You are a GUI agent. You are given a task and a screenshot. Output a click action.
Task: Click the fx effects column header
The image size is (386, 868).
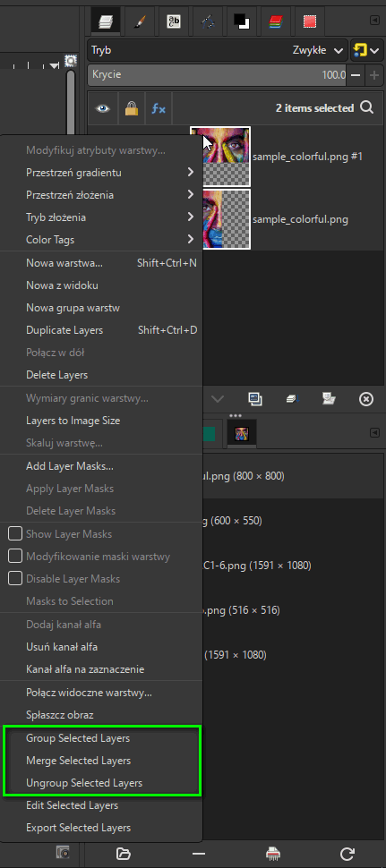(x=159, y=108)
